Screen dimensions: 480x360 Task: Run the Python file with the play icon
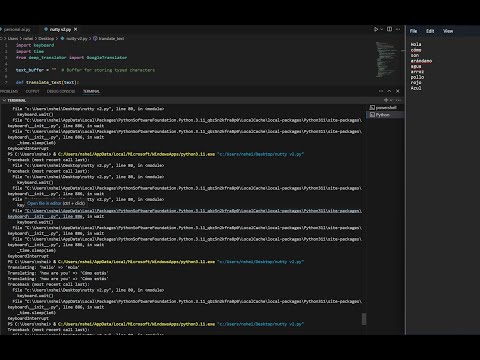pyautogui.click(x=376, y=29)
